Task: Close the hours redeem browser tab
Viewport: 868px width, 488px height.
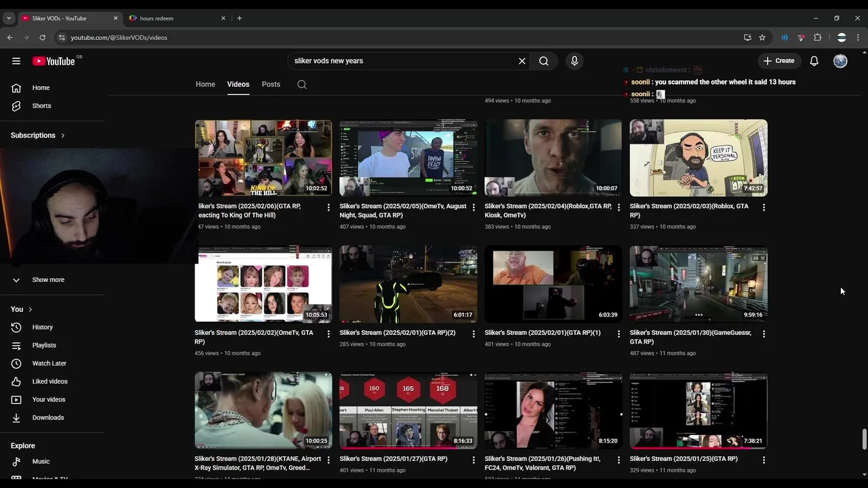Action: click(223, 18)
